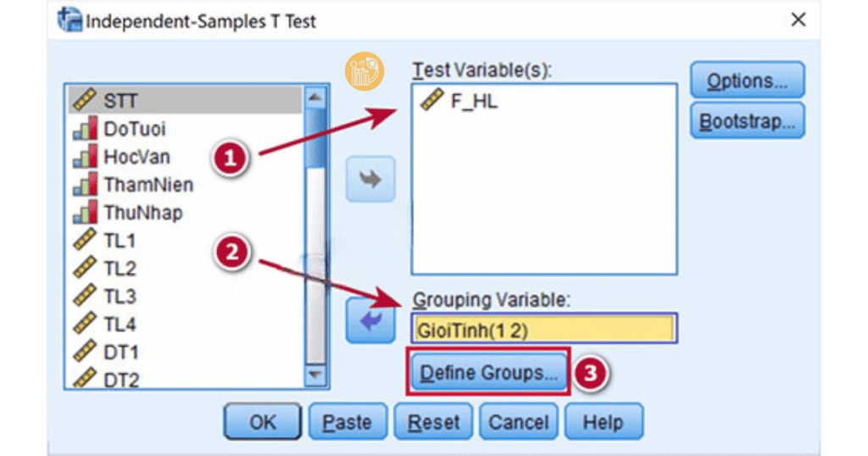
Task: Select the HocVan variable in list
Action: pyautogui.click(x=136, y=157)
